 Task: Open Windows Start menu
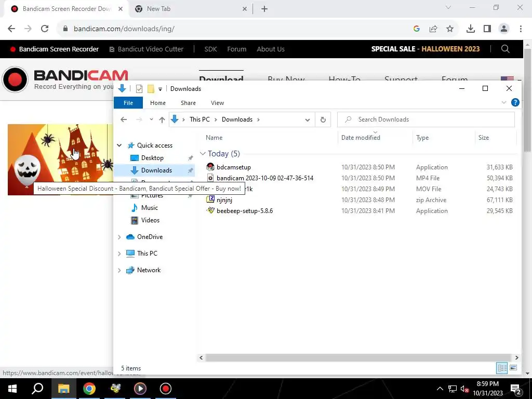[x=12, y=389]
